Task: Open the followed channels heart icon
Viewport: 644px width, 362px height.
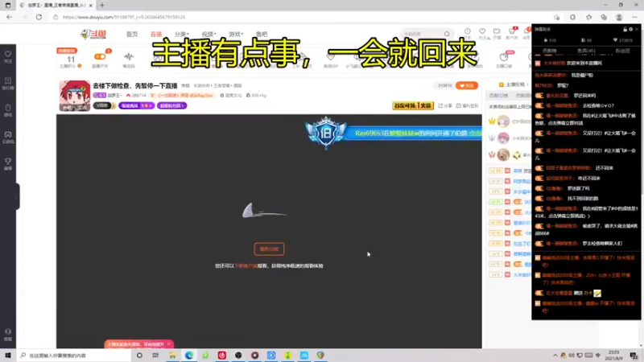Action: click(482, 33)
